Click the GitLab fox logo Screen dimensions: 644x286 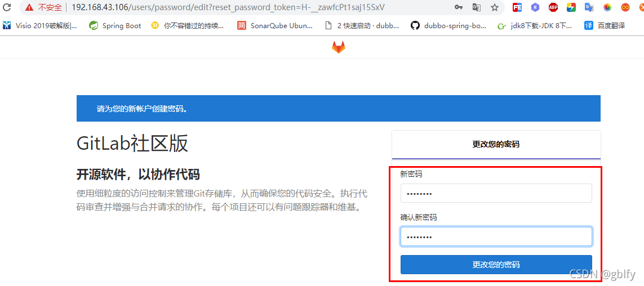tap(339, 47)
